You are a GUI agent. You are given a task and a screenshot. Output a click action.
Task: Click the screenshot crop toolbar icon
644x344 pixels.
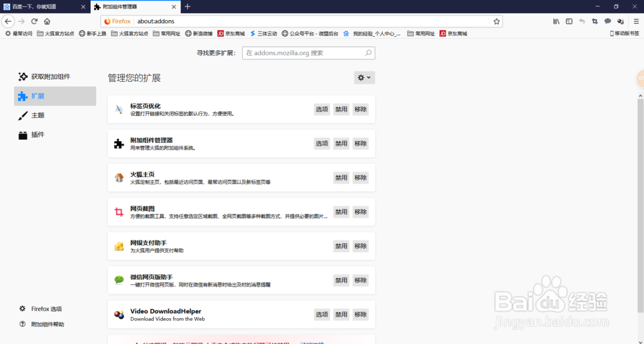[x=594, y=21]
